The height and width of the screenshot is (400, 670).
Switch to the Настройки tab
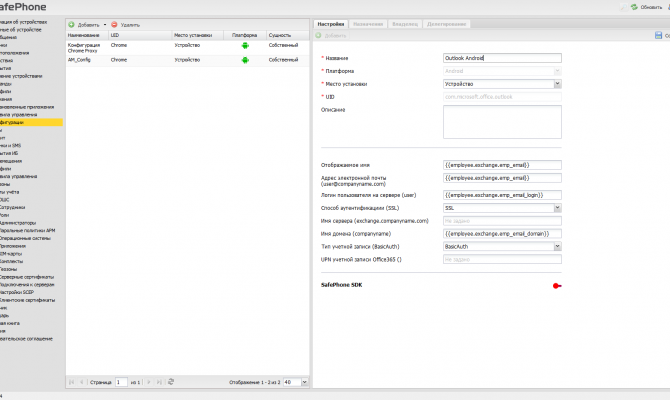tap(331, 24)
